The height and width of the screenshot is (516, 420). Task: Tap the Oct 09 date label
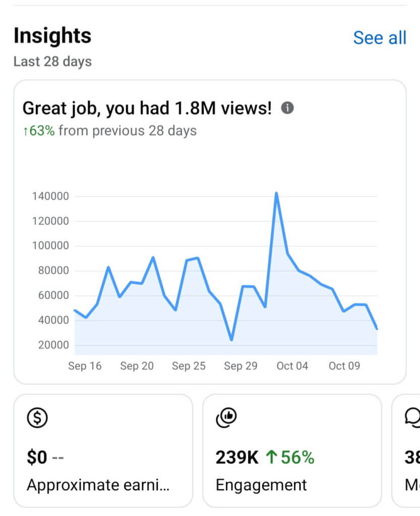(x=344, y=366)
